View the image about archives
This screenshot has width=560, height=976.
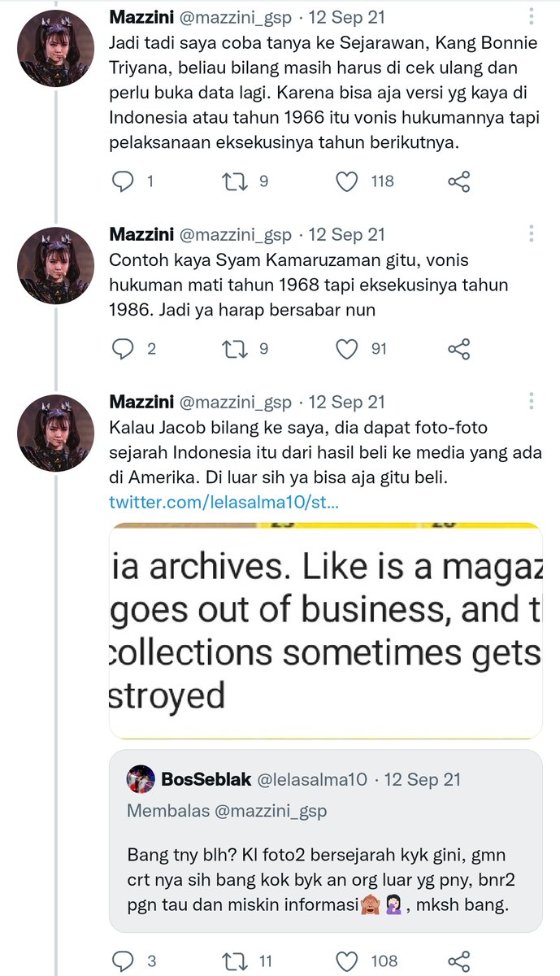[325, 630]
